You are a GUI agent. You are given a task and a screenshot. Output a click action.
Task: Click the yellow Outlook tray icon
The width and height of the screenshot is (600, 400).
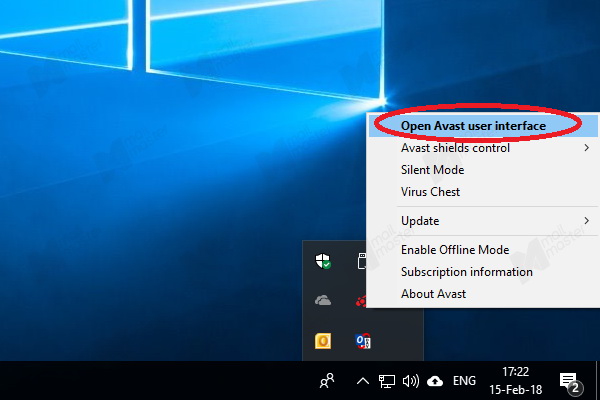click(323, 341)
